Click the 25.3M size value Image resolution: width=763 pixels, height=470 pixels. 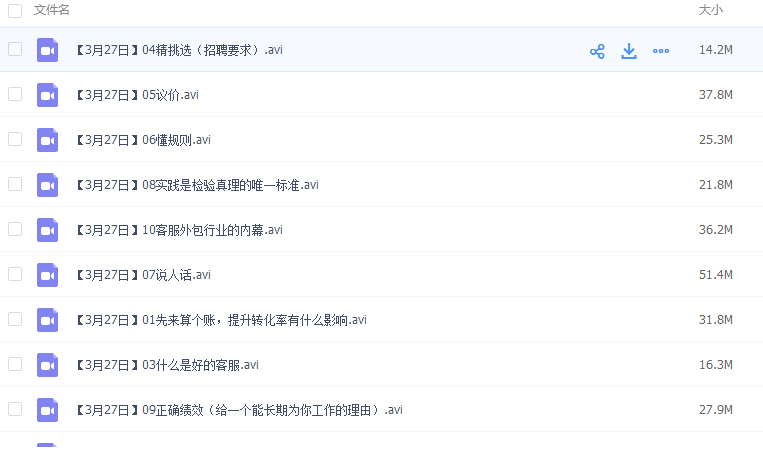pyautogui.click(x=716, y=140)
